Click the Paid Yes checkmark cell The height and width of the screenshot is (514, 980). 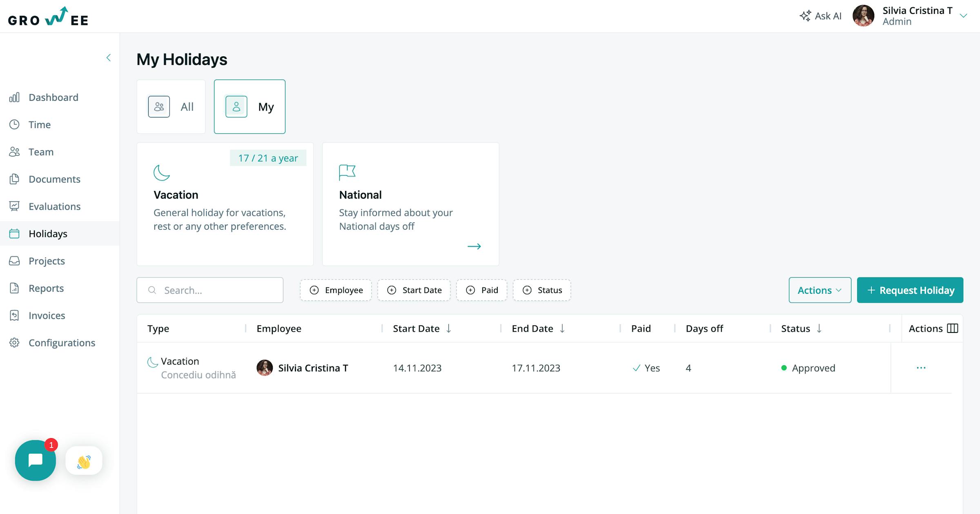tap(646, 368)
